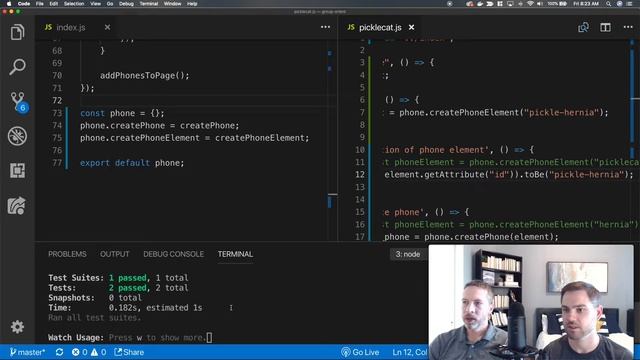Select the picklecat.js editor tab
Viewport: 640px width, 360px height.
pos(380,27)
